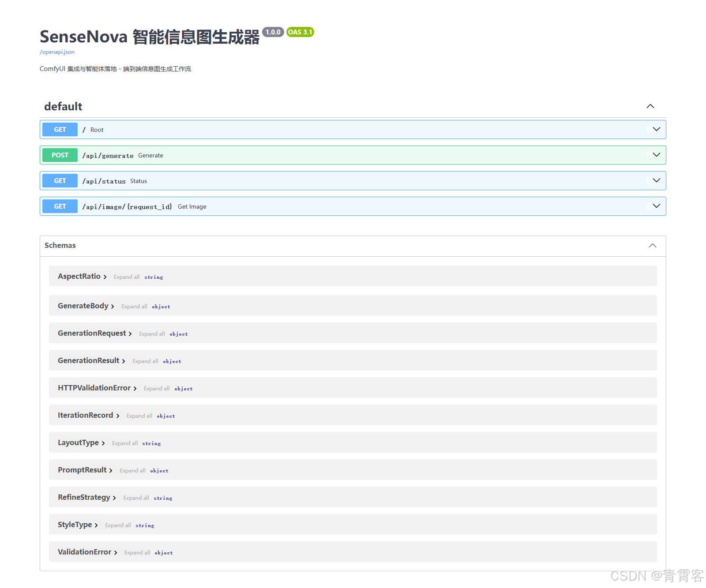Click 'Expand all' for RefineStrategy
Screen dimensions: 706x588
point(136,498)
